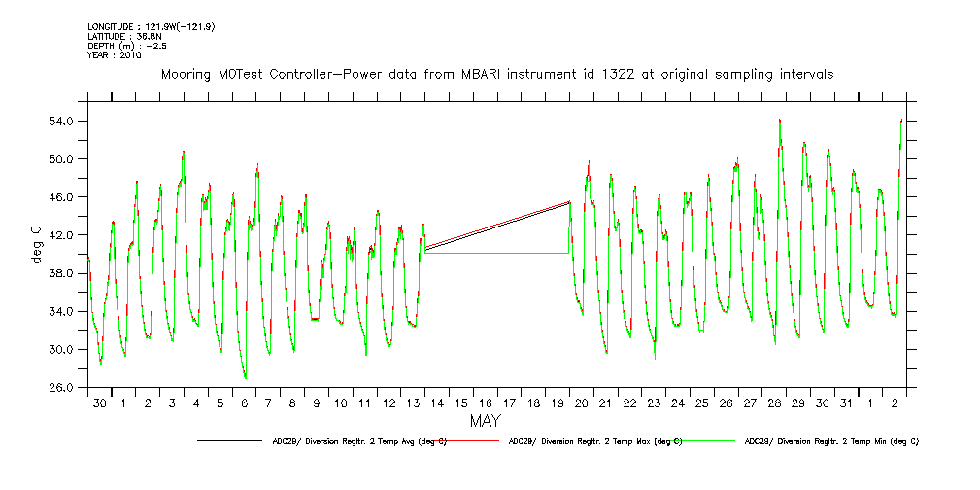This screenshot has width=980, height=490.
Task: Click the 34.0 y-axis tick label
Action: [x=62, y=312]
